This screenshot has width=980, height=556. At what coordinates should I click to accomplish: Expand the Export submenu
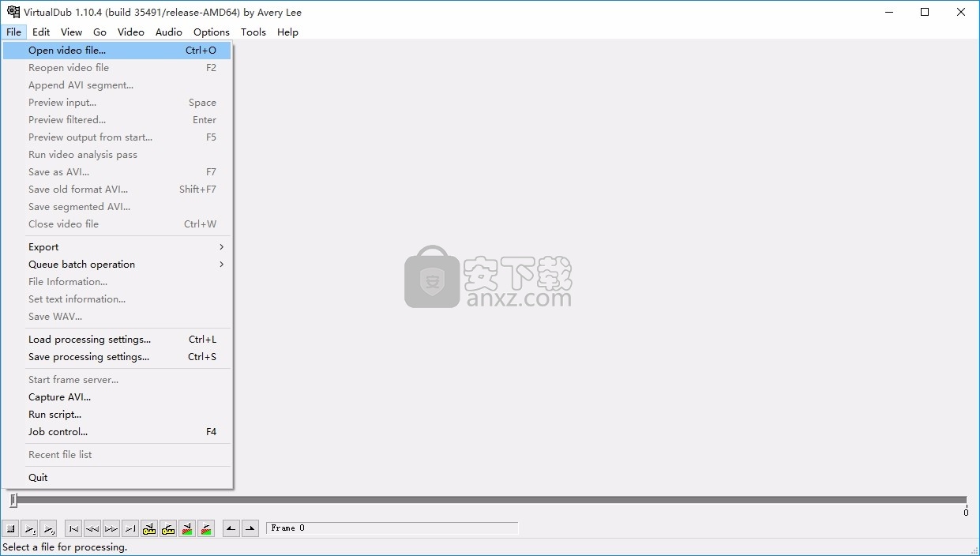tap(117, 247)
